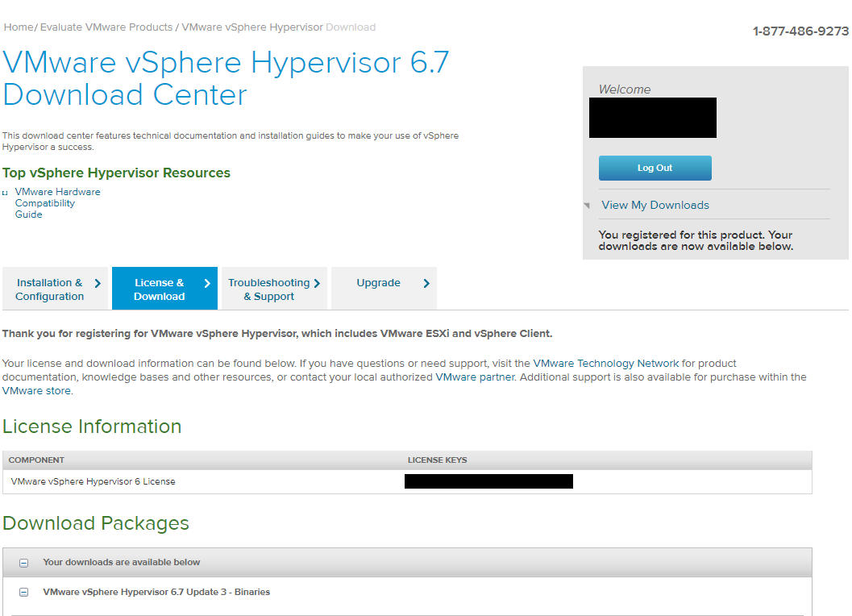
Task: Click the 'Your downloads are available below' label
Action: [x=121, y=562]
